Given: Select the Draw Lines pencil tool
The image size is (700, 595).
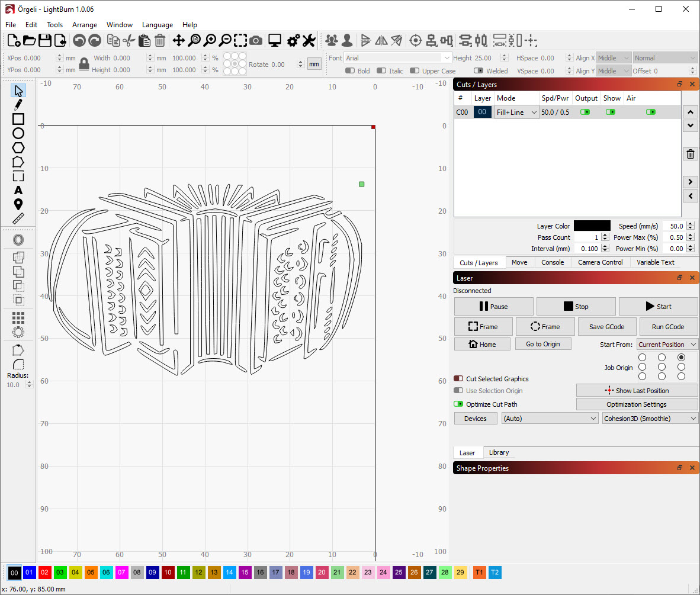Looking at the screenshot, I should 18,105.
